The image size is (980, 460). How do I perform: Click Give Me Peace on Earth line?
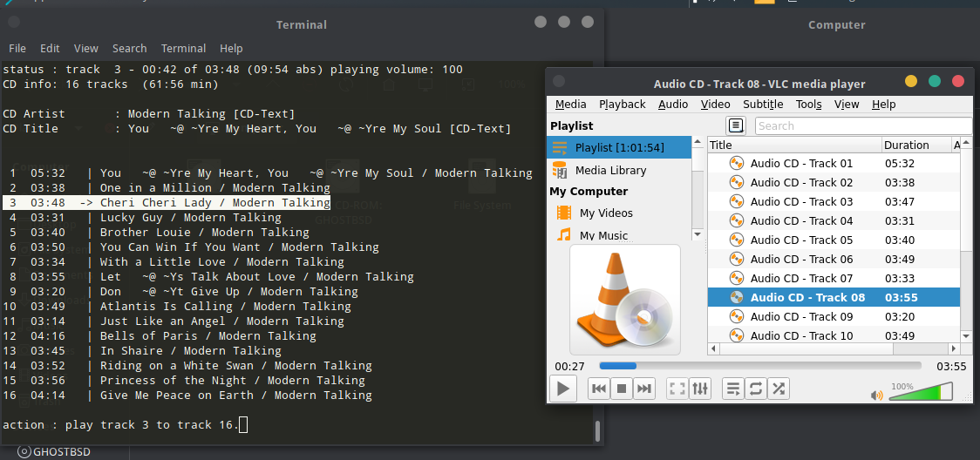click(187, 395)
